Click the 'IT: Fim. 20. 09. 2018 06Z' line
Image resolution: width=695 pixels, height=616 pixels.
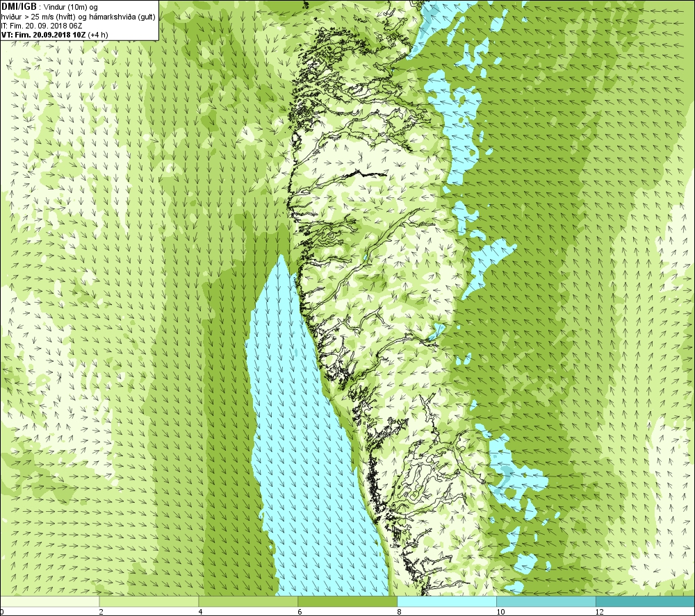click(42, 26)
